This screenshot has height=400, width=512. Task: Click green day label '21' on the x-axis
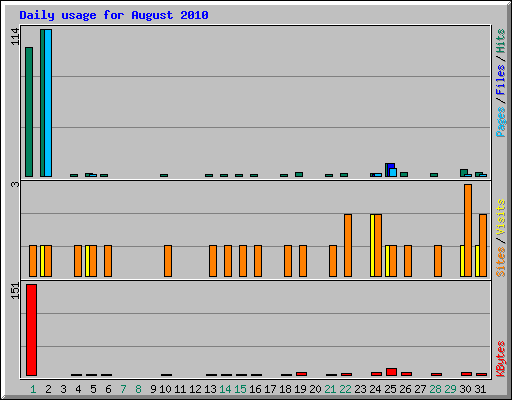(330, 389)
